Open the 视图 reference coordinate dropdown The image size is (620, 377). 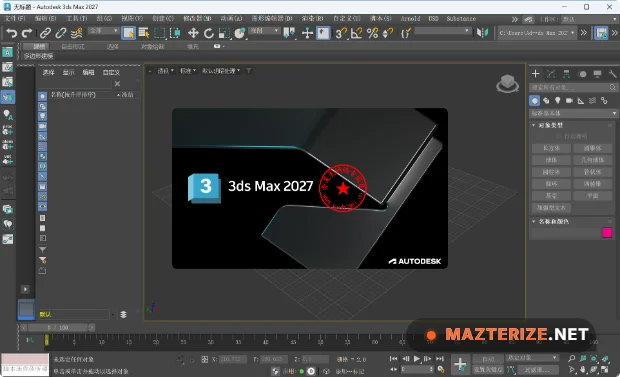coord(264,31)
